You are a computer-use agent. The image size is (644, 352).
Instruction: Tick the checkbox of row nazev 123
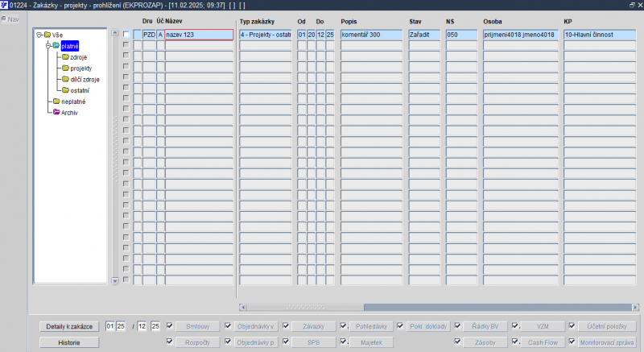pos(126,34)
